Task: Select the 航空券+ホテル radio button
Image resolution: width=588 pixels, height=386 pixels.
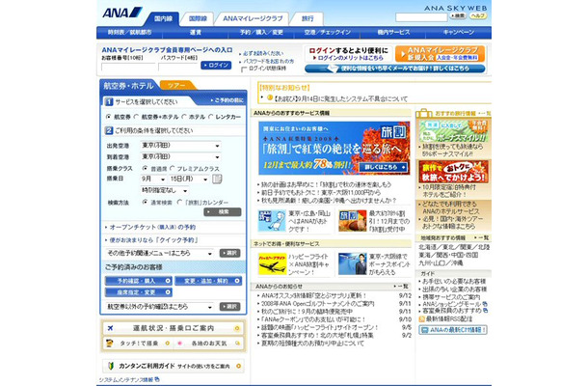Action: click(x=136, y=117)
